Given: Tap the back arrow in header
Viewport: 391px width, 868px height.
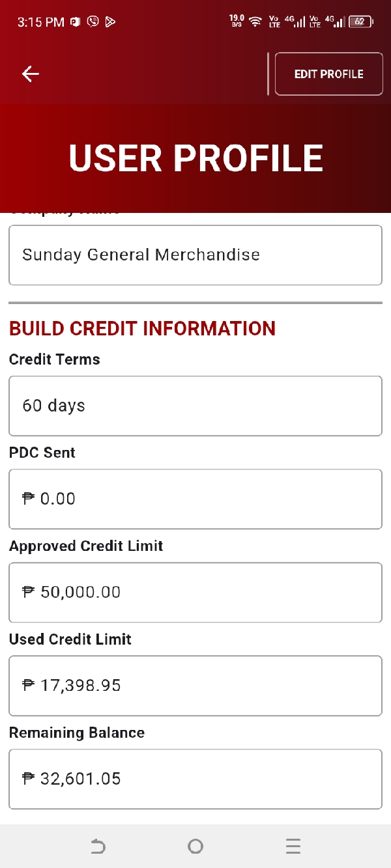Looking at the screenshot, I should [31, 74].
